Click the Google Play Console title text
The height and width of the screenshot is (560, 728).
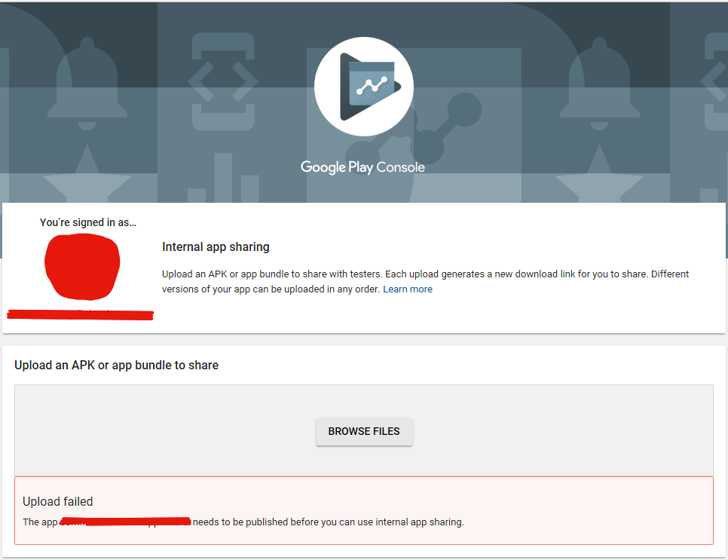tap(362, 167)
